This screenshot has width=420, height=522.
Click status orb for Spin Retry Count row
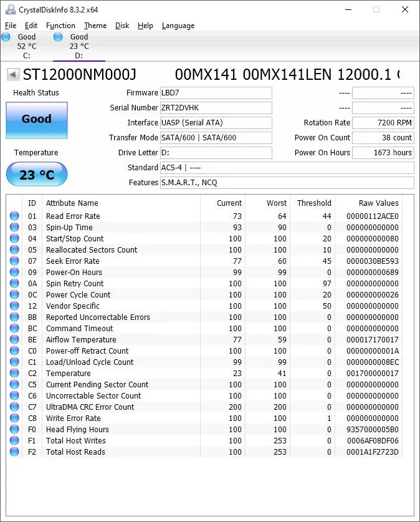click(x=14, y=283)
